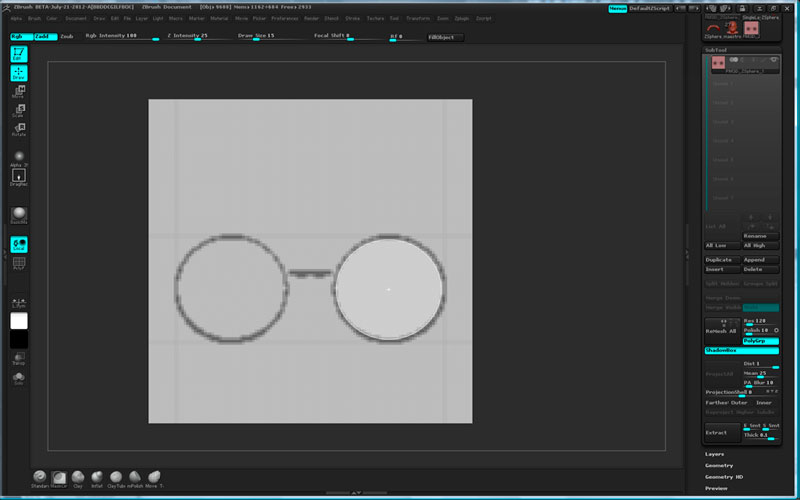Adjust the Rgb Intensity slider

click(x=122, y=36)
